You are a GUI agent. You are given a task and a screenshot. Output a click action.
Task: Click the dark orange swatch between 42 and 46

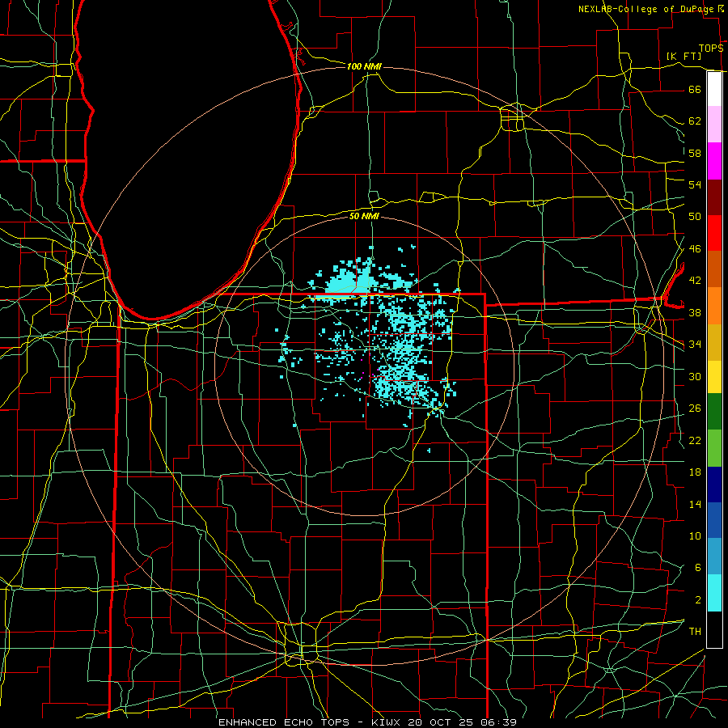point(714,269)
